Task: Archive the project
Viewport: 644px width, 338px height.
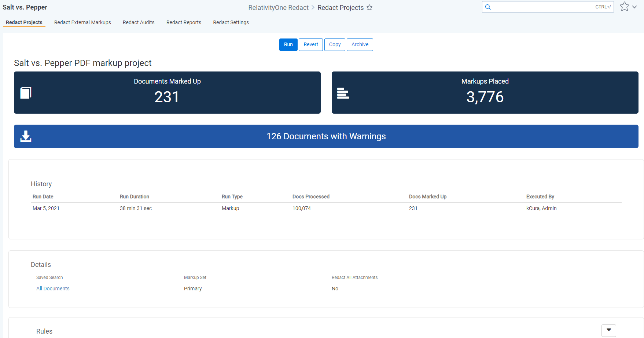Action: 360,45
